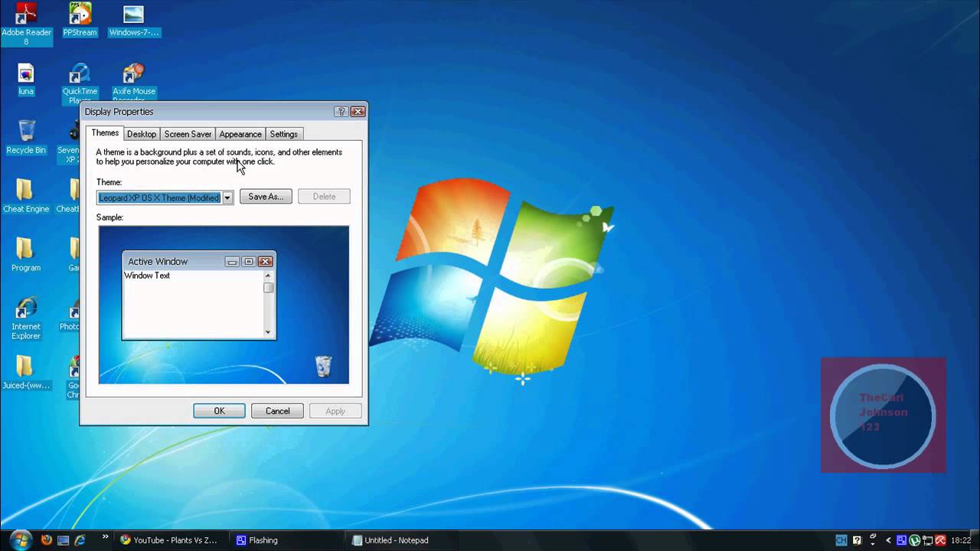Select the Windows-7 image file icon
The width and height of the screenshot is (980, 551).
click(x=133, y=20)
